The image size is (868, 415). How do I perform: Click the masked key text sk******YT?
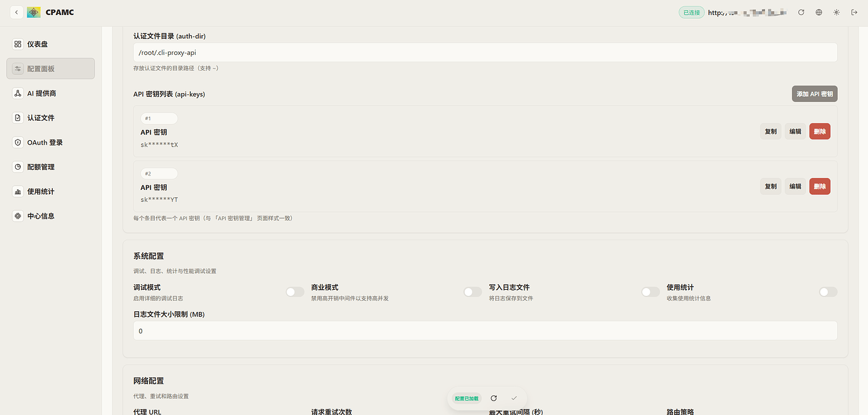(x=159, y=199)
